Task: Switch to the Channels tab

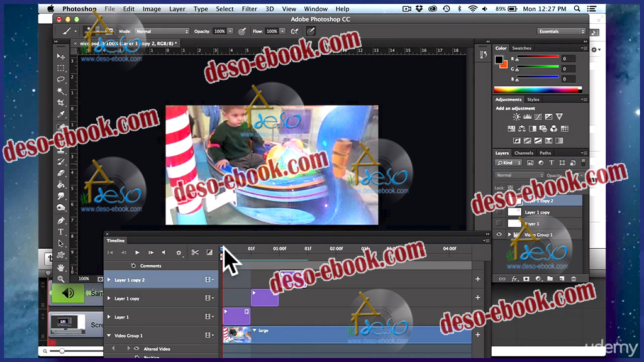Action: pos(523,153)
